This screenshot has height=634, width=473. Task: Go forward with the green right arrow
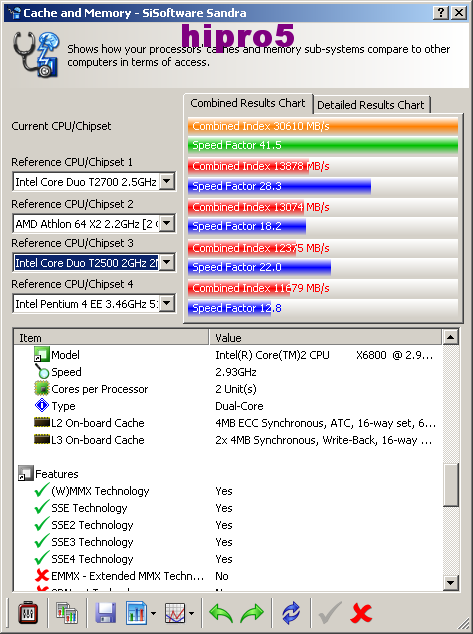(251, 613)
